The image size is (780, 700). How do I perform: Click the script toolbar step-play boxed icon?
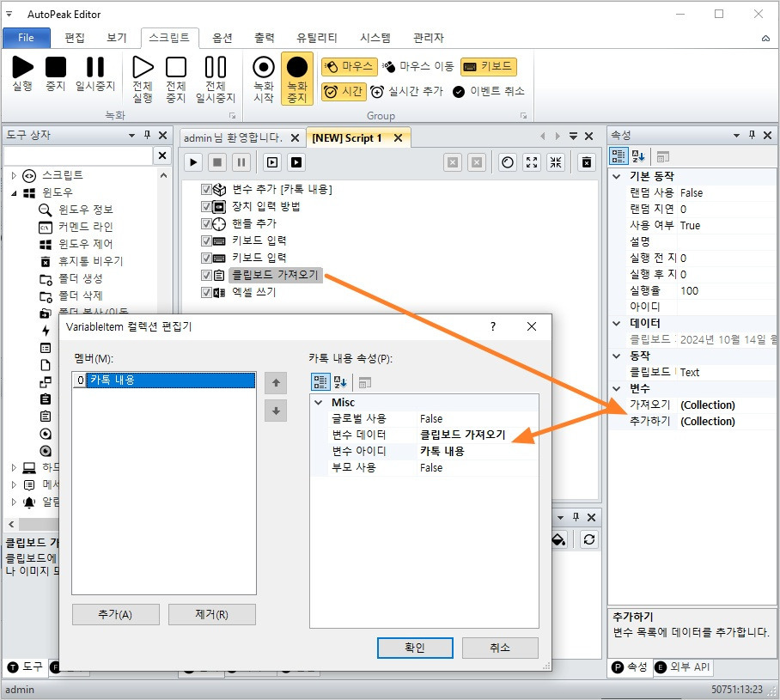point(272,162)
